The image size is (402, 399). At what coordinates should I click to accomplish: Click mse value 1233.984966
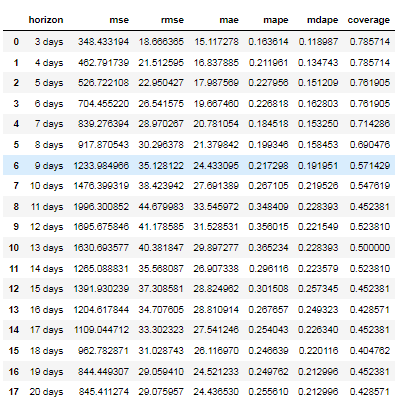(x=101, y=165)
